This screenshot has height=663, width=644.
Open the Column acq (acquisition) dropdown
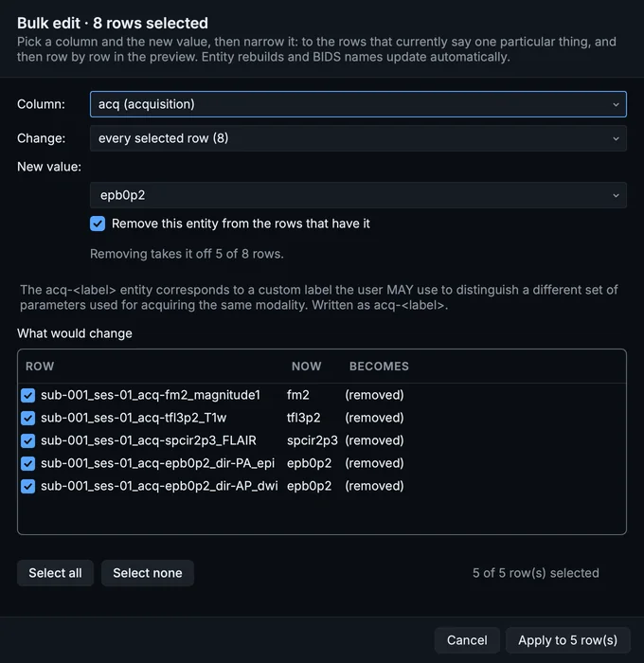click(358, 104)
